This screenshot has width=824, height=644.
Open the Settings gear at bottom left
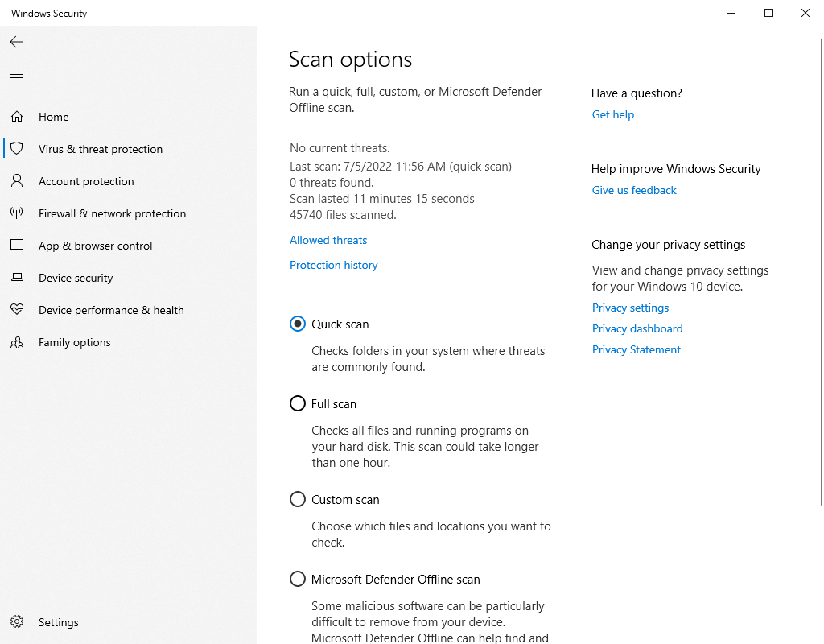click(16, 621)
